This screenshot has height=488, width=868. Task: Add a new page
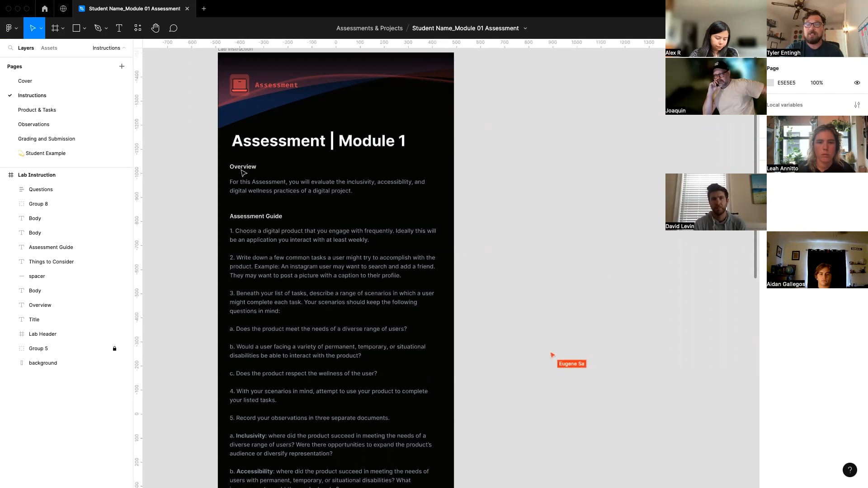click(x=122, y=66)
